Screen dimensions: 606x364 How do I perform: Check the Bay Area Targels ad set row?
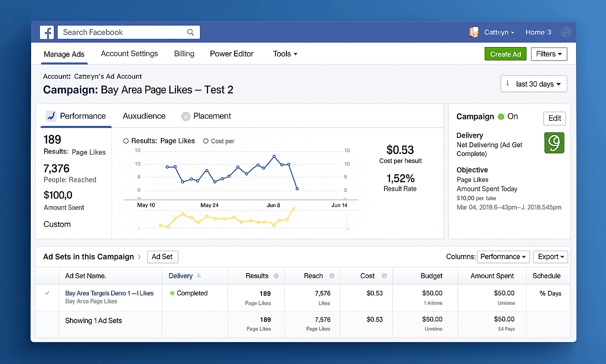[47, 293]
